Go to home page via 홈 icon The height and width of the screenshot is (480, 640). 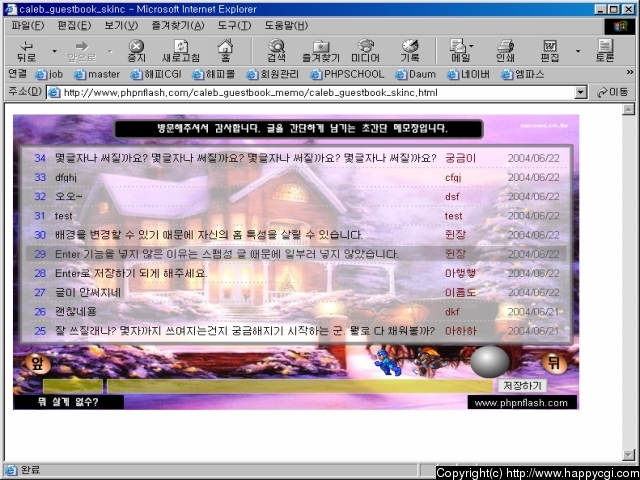point(225,51)
